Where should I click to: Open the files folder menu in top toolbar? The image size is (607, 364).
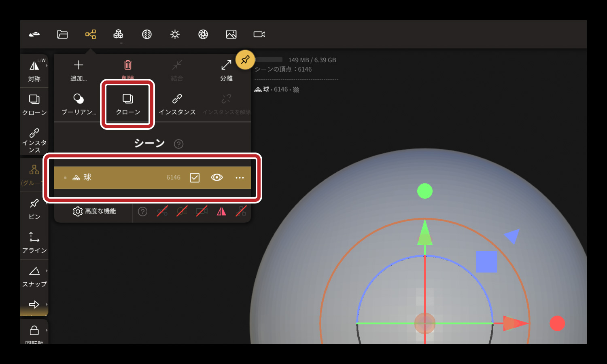(62, 34)
